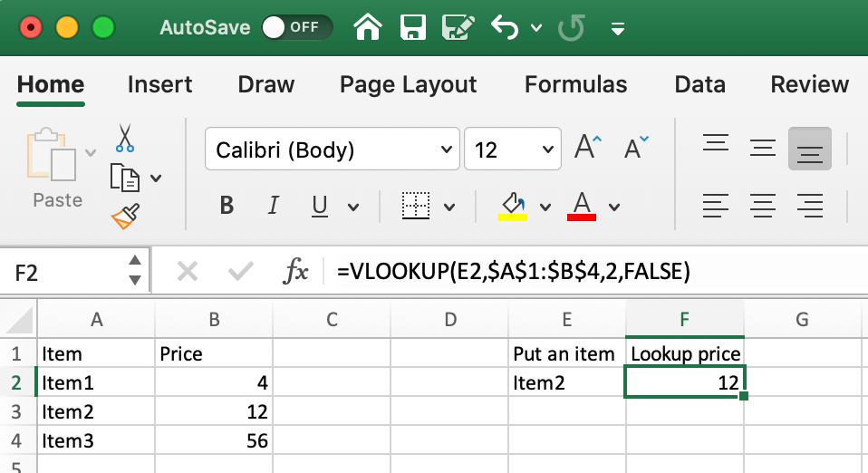This screenshot has width=868, height=473.
Task: Click the Increase Font Size icon
Action: 588,148
